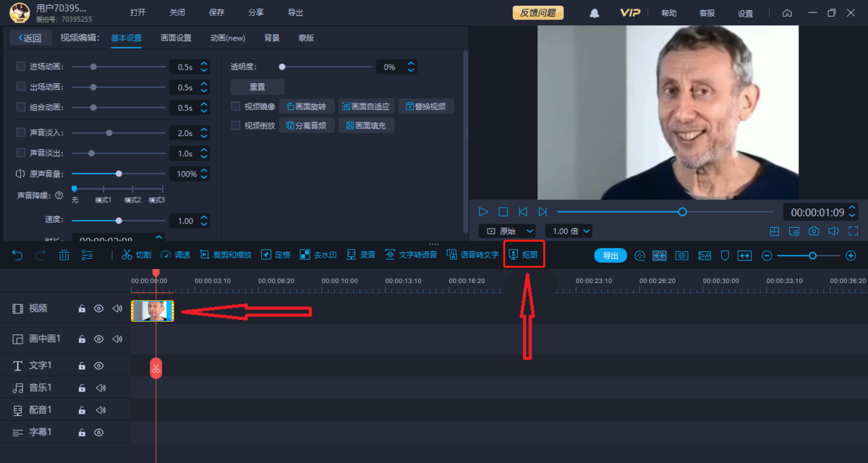
Task: Click the preview layout grid icon
Action: pyautogui.click(x=774, y=231)
